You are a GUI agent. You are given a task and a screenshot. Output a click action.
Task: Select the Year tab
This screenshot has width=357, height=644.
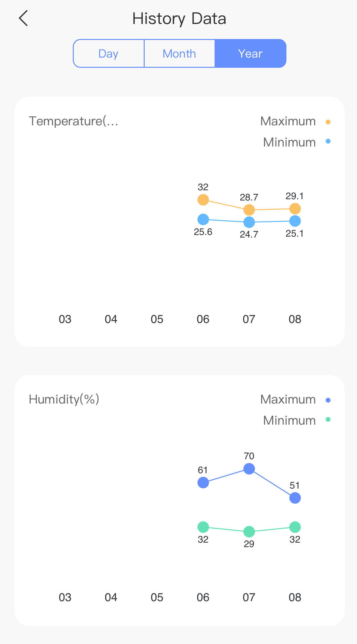pos(250,54)
